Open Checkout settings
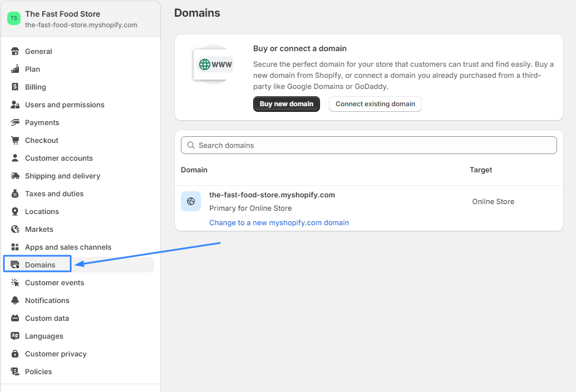 tap(81, 140)
